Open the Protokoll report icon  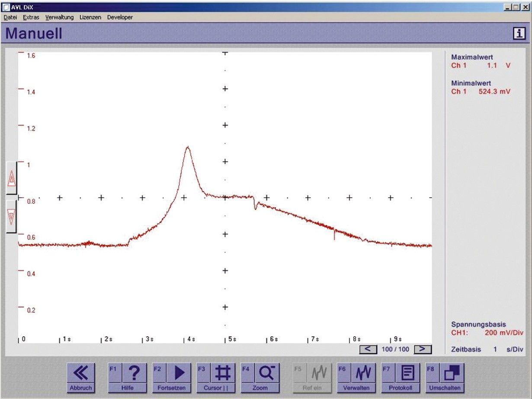[407, 373]
